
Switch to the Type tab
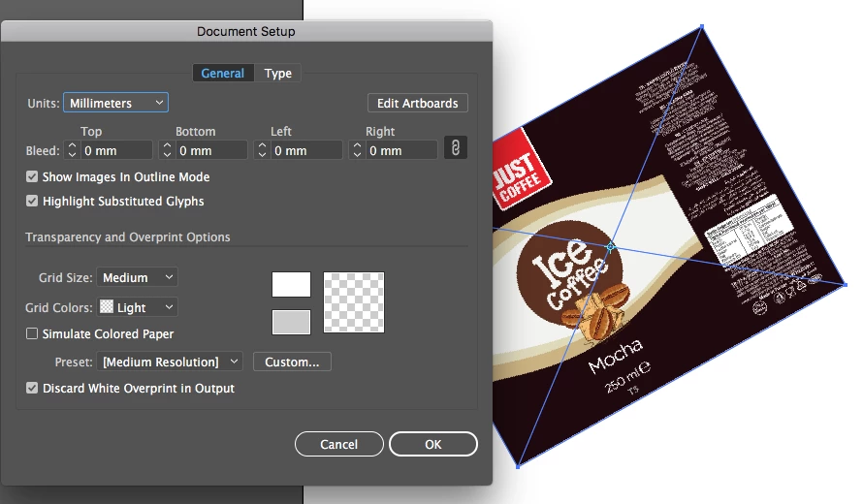tap(277, 74)
